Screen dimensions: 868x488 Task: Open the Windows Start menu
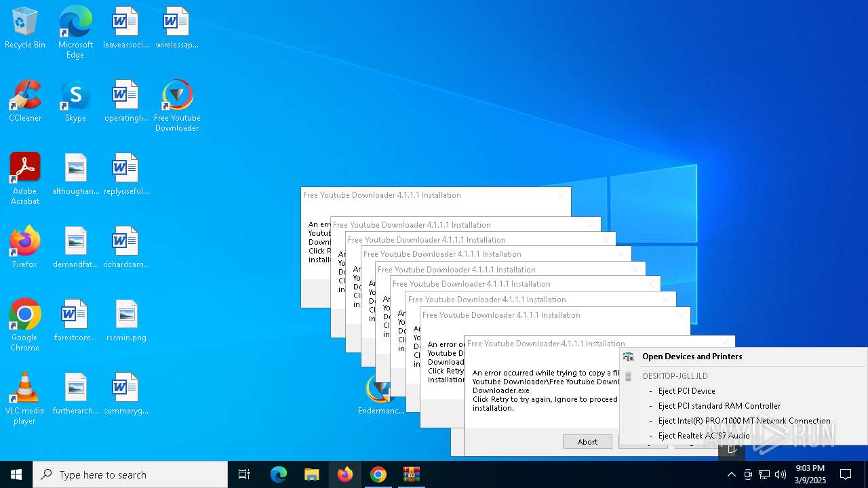point(16,474)
